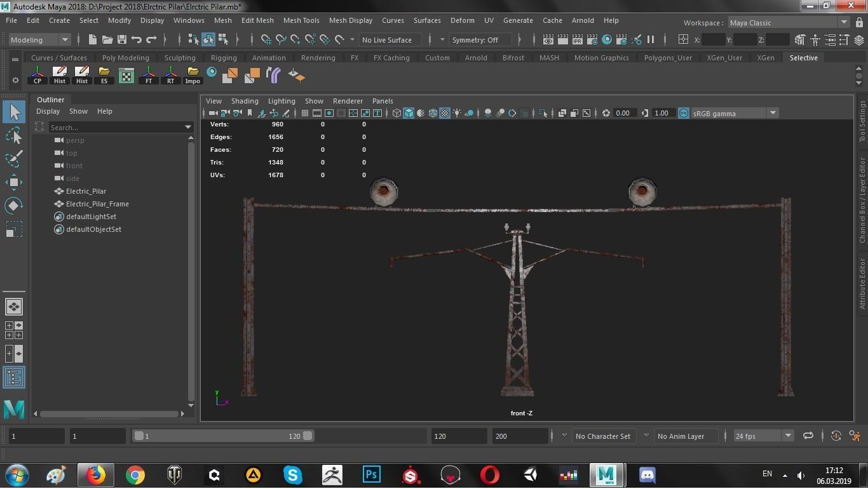
Task: Choose the Paint Selection tool
Action: [x=14, y=159]
